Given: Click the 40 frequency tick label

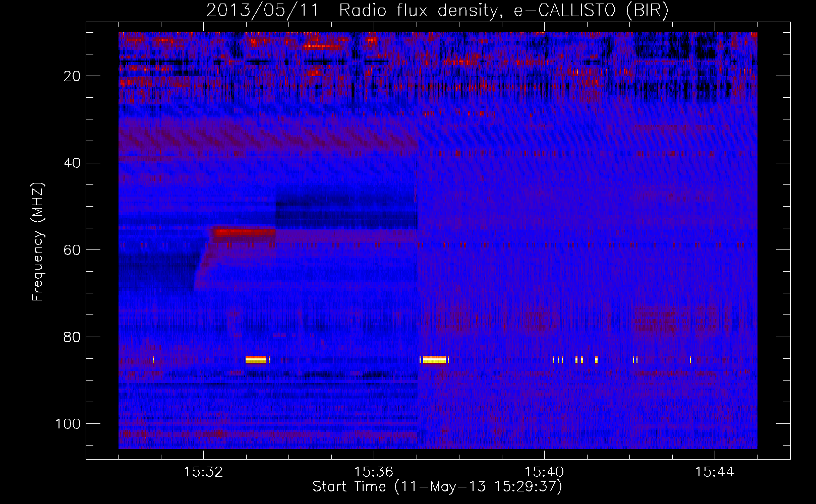Looking at the screenshot, I should pyautogui.click(x=72, y=163).
